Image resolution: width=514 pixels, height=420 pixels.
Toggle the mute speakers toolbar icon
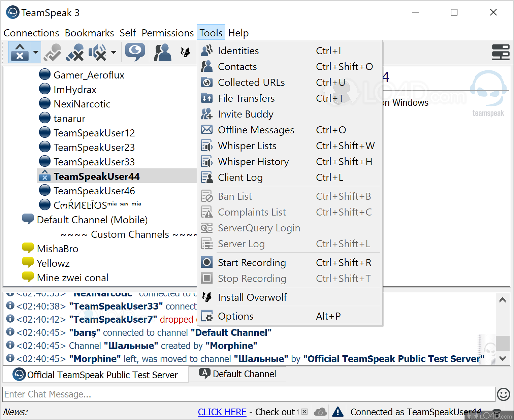pyautogui.click(x=97, y=52)
